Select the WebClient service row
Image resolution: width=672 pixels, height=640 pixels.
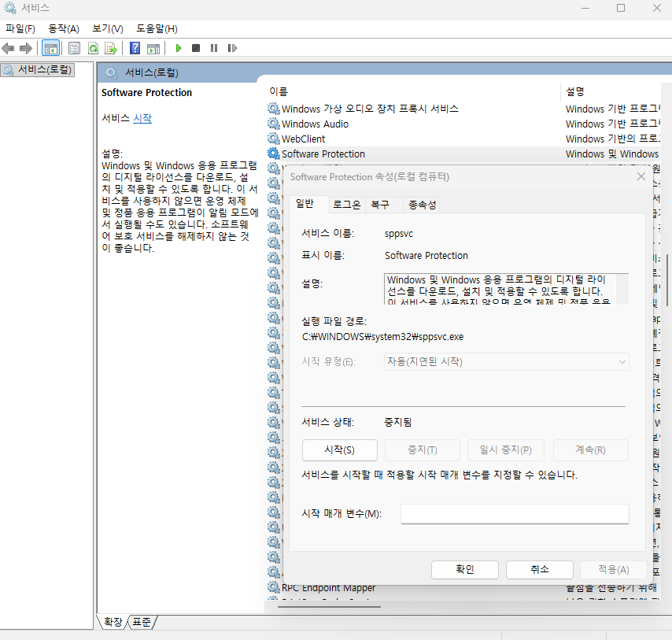(x=463, y=139)
